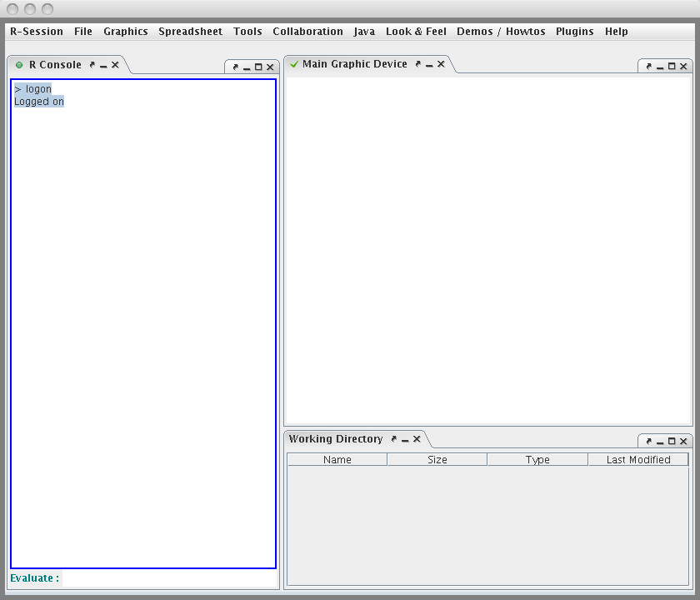Minimize the Working Directory tab
This screenshot has height=600, width=700.
[x=405, y=439]
